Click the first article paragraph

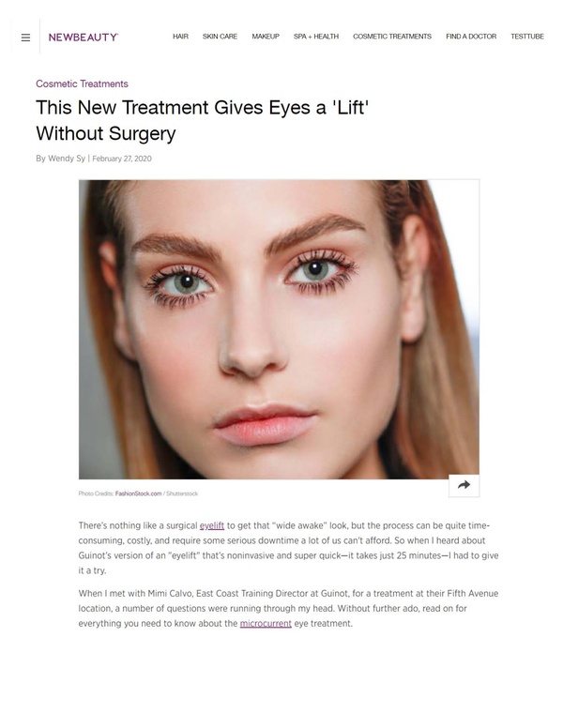288,548
